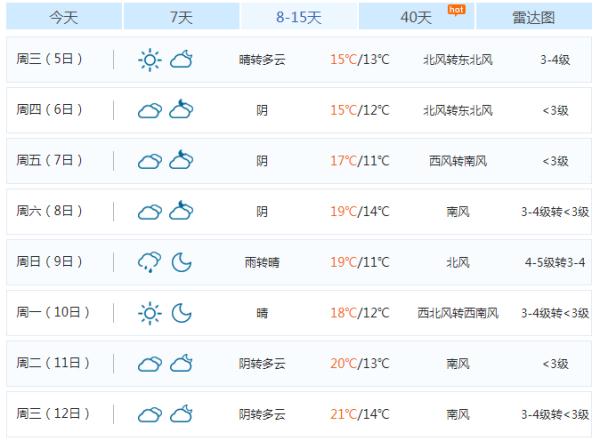Click the 晴转多云 weather description
The height and width of the screenshot is (441, 600).
pos(262,60)
